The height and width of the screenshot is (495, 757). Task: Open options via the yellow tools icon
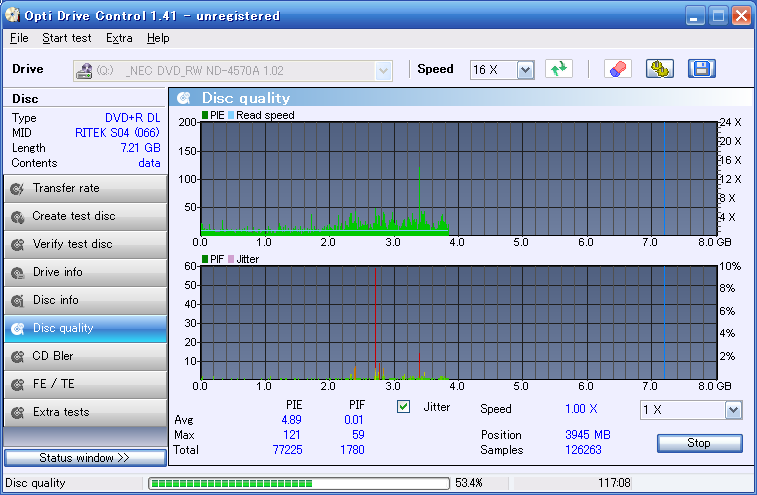click(x=659, y=69)
